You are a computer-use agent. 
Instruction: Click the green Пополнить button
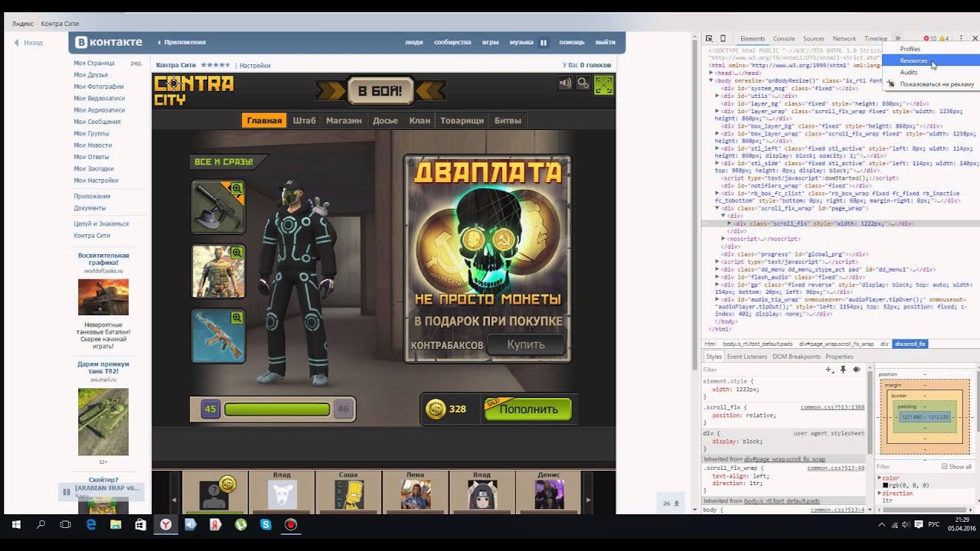click(528, 409)
